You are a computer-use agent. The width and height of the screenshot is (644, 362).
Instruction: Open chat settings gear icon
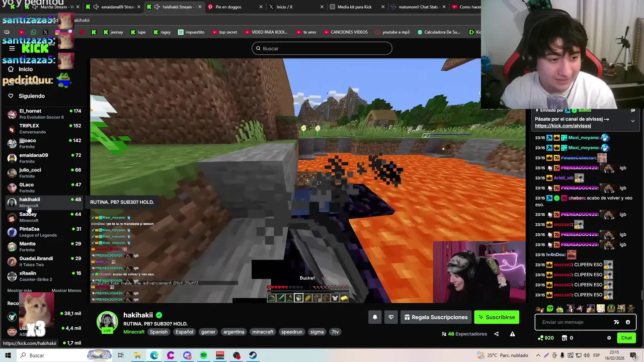point(609,338)
